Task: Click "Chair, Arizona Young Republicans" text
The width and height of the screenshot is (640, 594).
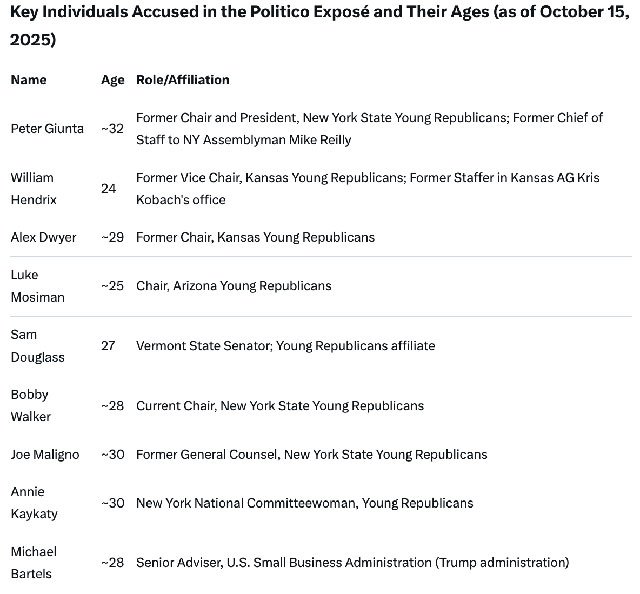Action: [233, 286]
